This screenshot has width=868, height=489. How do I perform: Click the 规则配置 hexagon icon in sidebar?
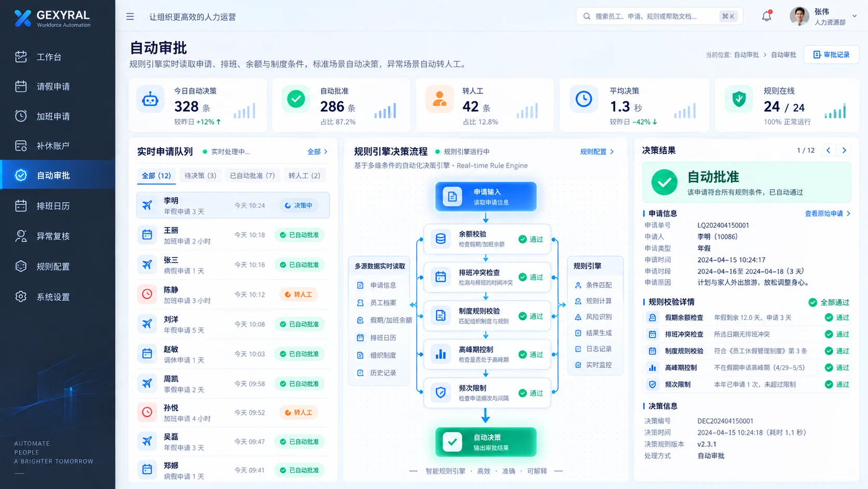[x=21, y=266]
